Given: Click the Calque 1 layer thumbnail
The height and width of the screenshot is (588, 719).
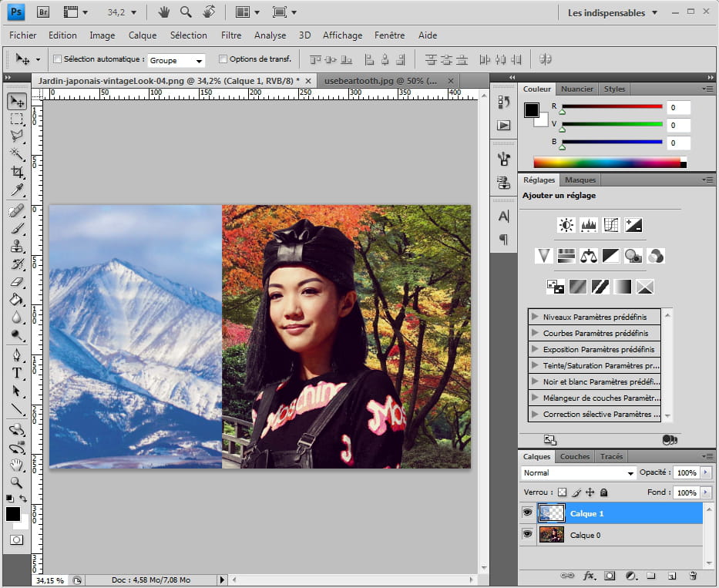Looking at the screenshot, I should [x=552, y=513].
